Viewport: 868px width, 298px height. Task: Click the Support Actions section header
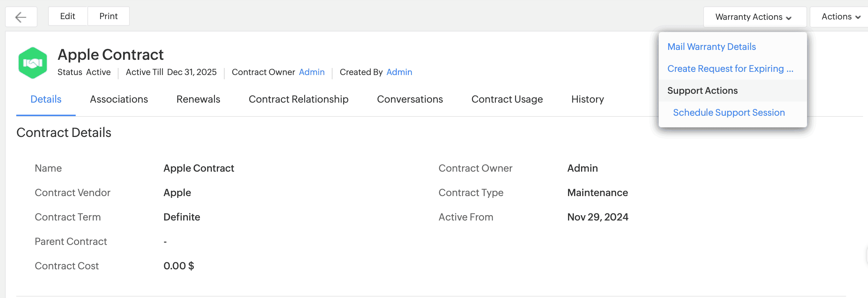click(702, 91)
